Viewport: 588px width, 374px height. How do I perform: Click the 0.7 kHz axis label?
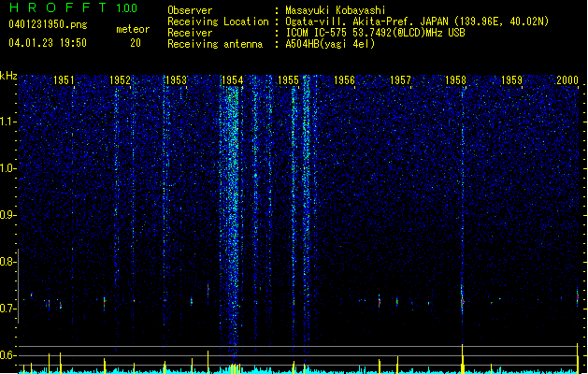pos(7,309)
